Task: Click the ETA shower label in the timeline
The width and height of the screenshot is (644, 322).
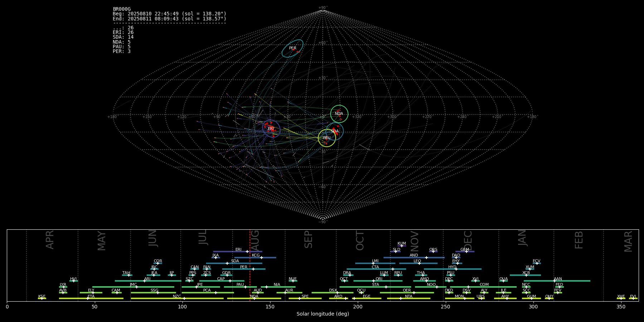Action: click(91, 297)
